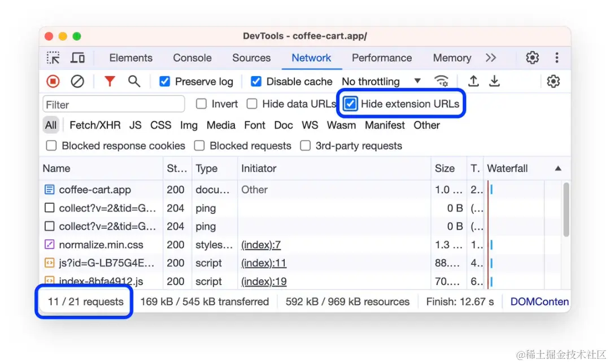This screenshot has height=364, width=610.
Task: Click the document icon of coffee-cart.app
Action: tap(49, 190)
